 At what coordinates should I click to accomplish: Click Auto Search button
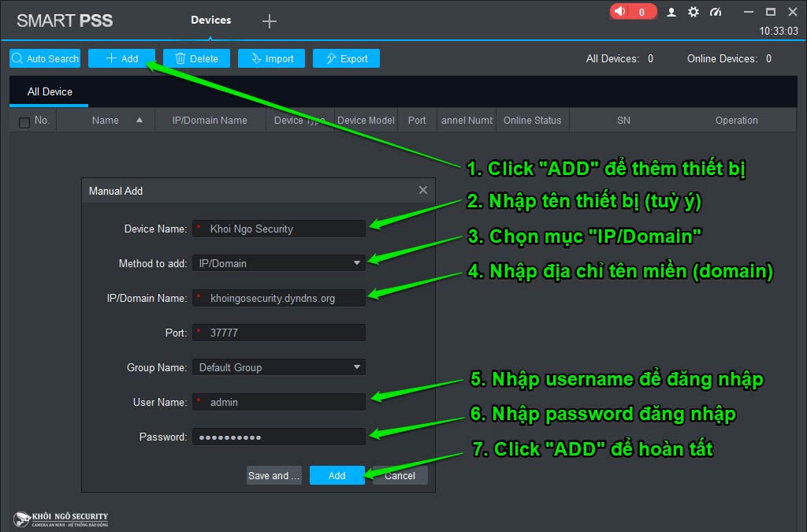pos(45,58)
